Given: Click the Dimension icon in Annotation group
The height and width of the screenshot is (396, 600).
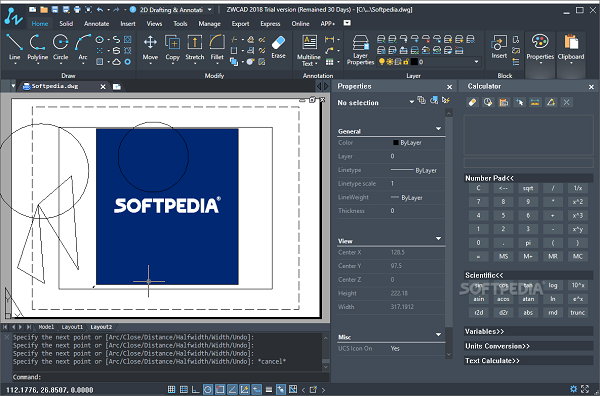Looking at the screenshot, I should click(329, 39).
